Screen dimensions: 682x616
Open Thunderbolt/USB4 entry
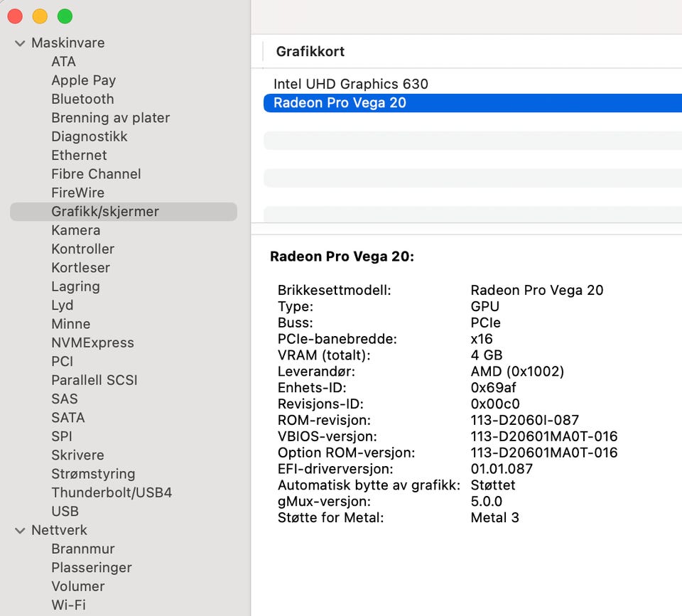[112, 492]
